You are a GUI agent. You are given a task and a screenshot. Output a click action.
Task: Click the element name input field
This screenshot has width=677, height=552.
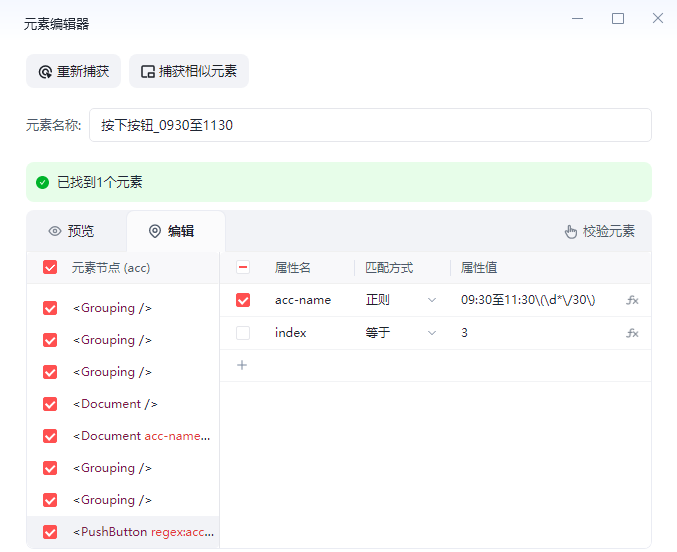tap(370, 125)
